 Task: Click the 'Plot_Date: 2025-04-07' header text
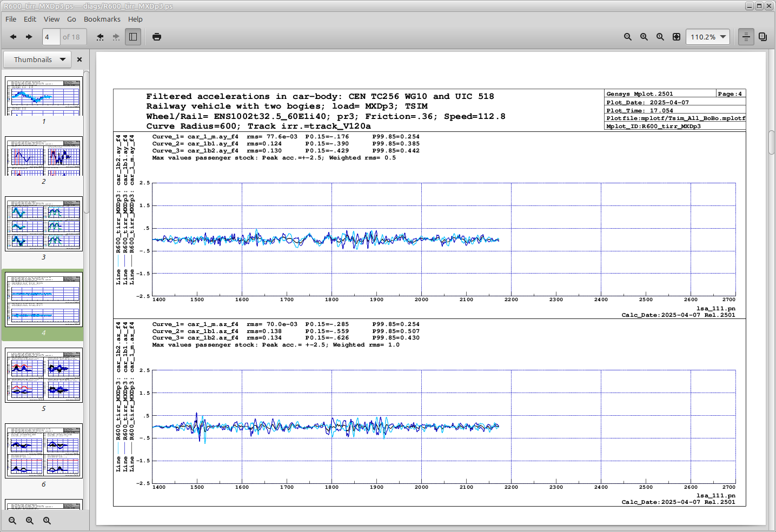click(x=648, y=102)
